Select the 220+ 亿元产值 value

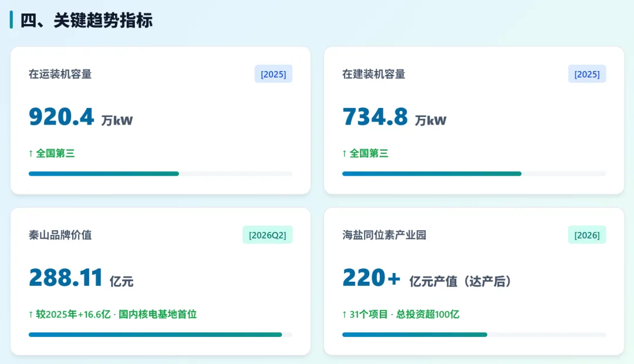click(427, 278)
